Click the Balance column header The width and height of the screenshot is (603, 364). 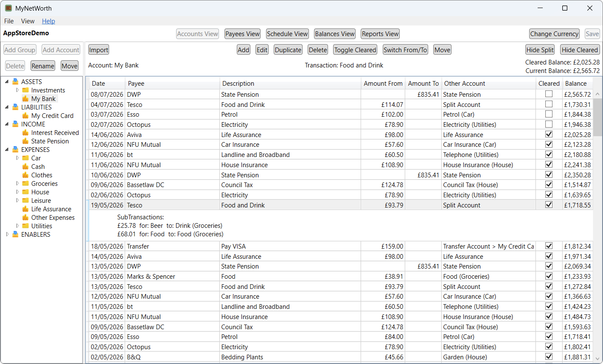[577, 83]
